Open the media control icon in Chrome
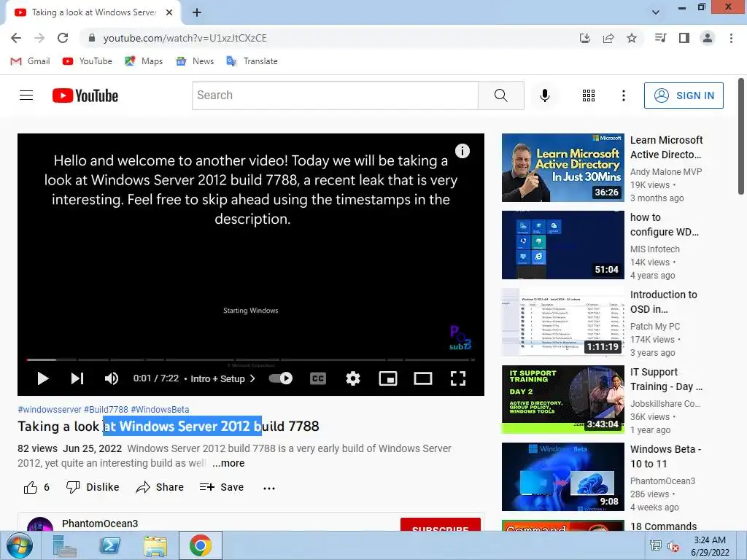 (660, 38)
